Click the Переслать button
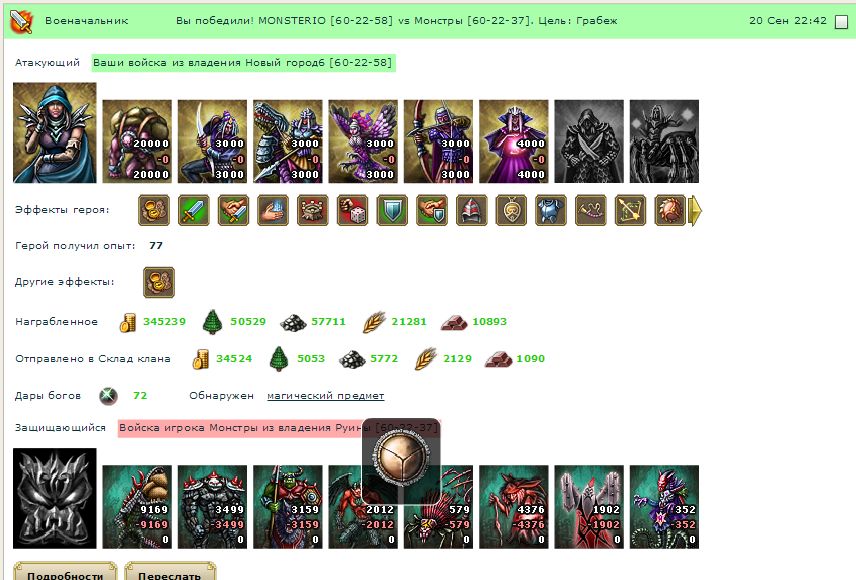856x580 pixels. (x=170, y=571)
